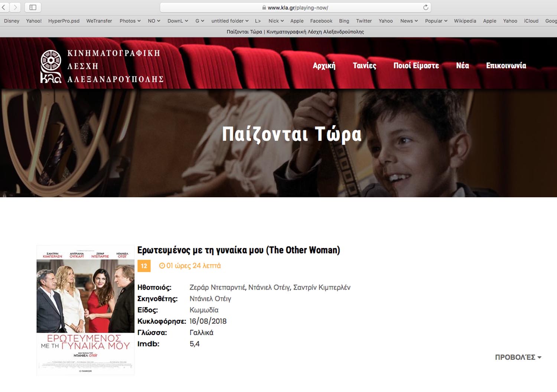The width and height of the screenshot is (557, 392).
Task: Click the clock icon beside the film duration
Action: click(x=162, y=266)
